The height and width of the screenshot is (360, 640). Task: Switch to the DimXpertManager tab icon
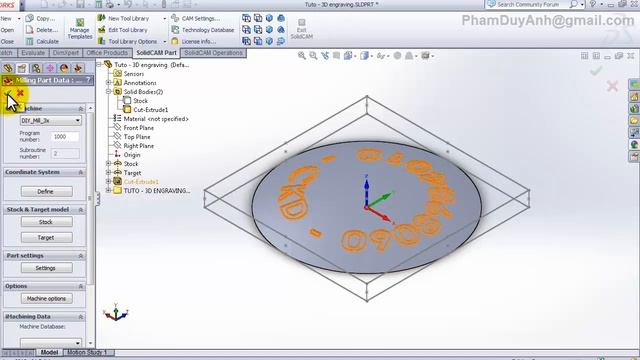(50, 68)
